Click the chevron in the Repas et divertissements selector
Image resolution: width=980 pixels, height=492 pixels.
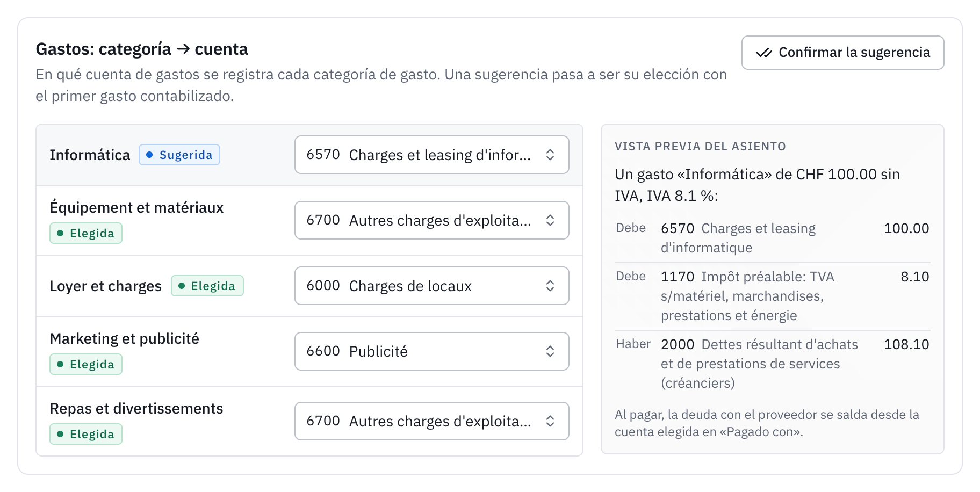pyautogui.click(x=550, y=421)
